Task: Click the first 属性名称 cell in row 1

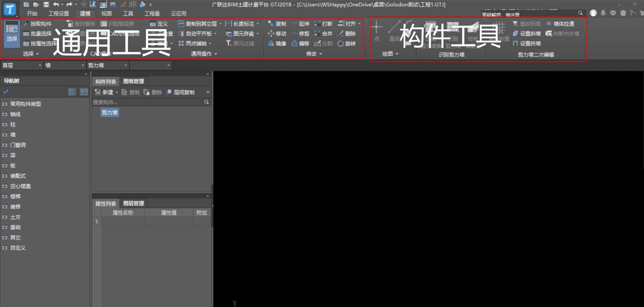Action: pos(123,222)
